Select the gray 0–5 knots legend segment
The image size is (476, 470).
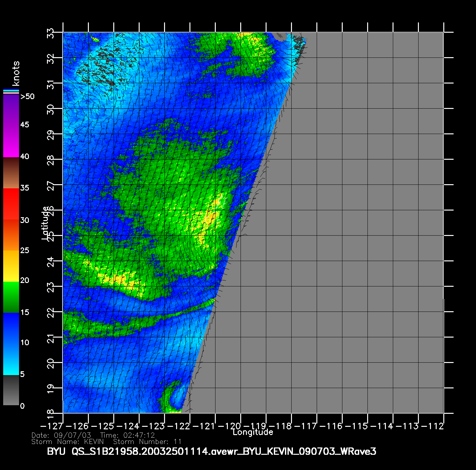pyautogui.click(x=11, y=390)
